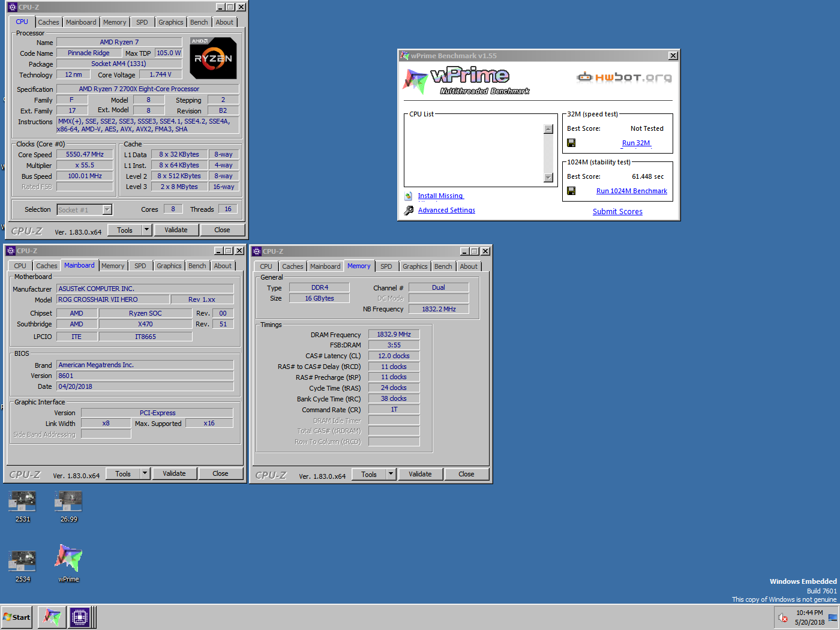The image size is (840, 630).
Task: Click the Link Width x8 field
Action: (x=106, y=423)
